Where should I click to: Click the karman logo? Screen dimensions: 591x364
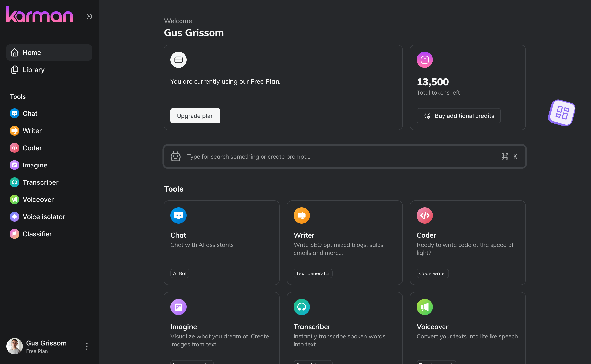(39, 15)
